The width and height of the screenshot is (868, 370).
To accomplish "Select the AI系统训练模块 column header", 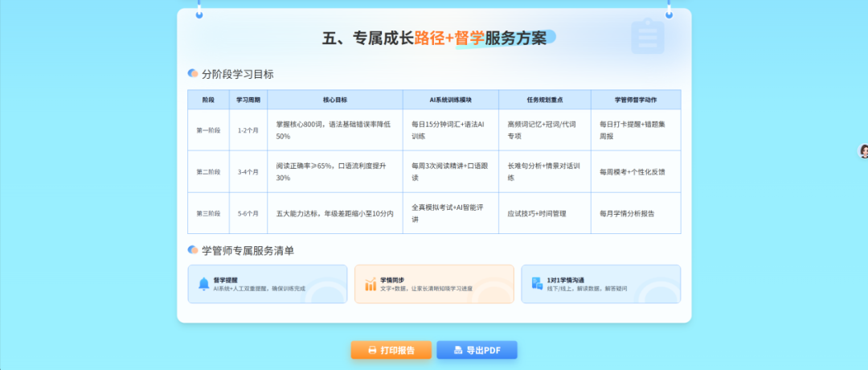I will point(450,100).
